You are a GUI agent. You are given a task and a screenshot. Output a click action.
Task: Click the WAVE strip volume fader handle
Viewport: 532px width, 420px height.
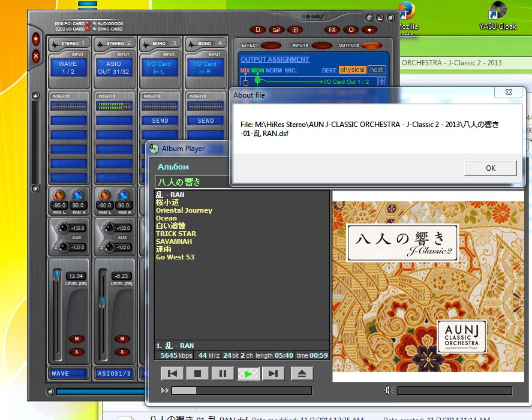56,274
